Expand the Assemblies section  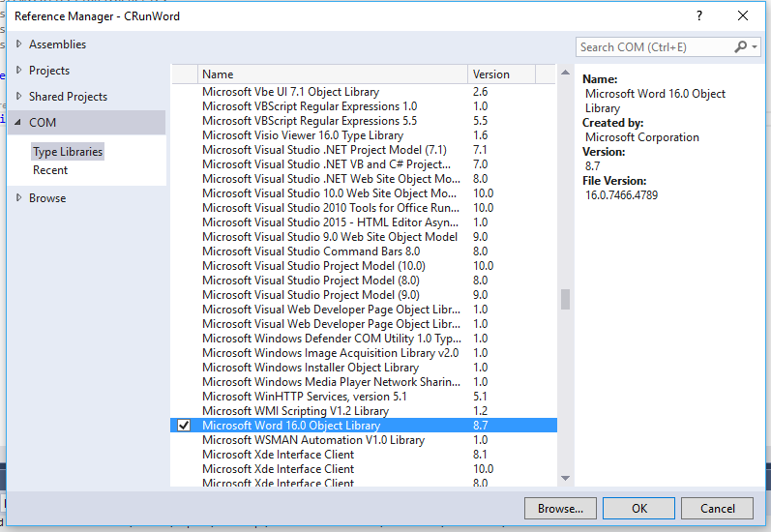pos(18,44)
